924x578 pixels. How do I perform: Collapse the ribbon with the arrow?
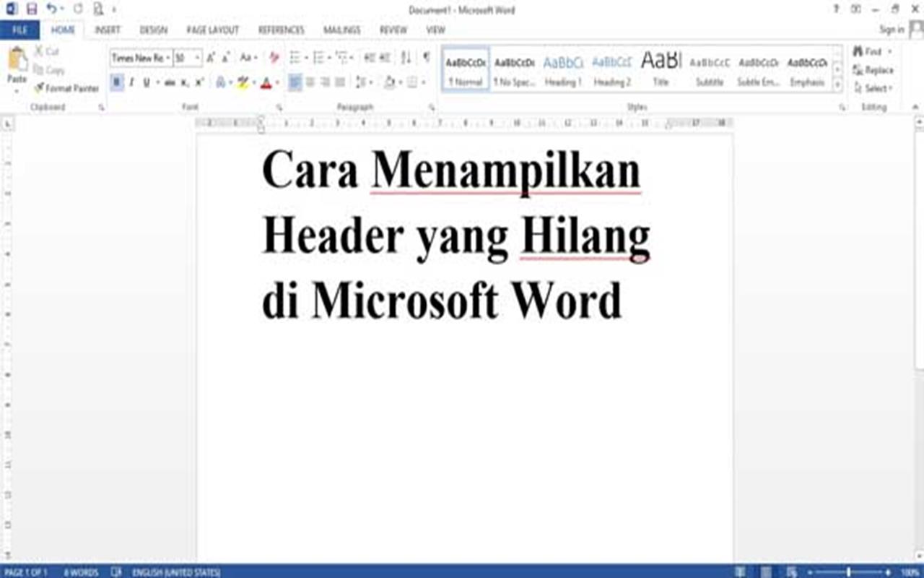(915, 107)
